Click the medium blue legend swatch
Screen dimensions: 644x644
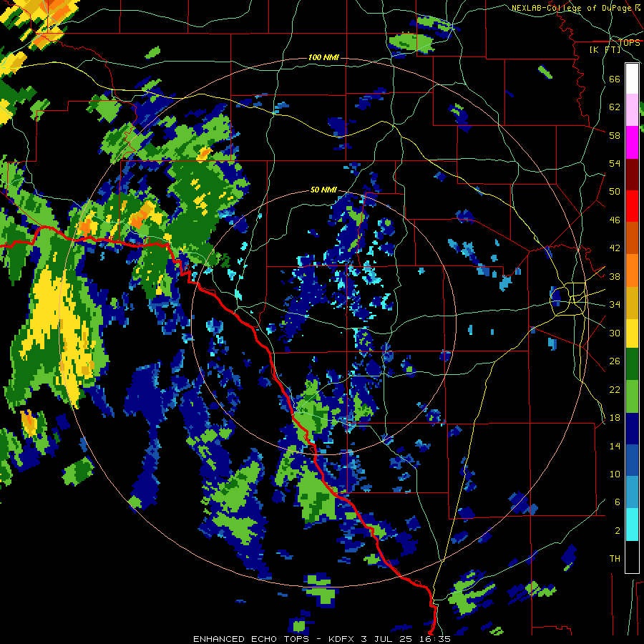[x=632, y=460]
